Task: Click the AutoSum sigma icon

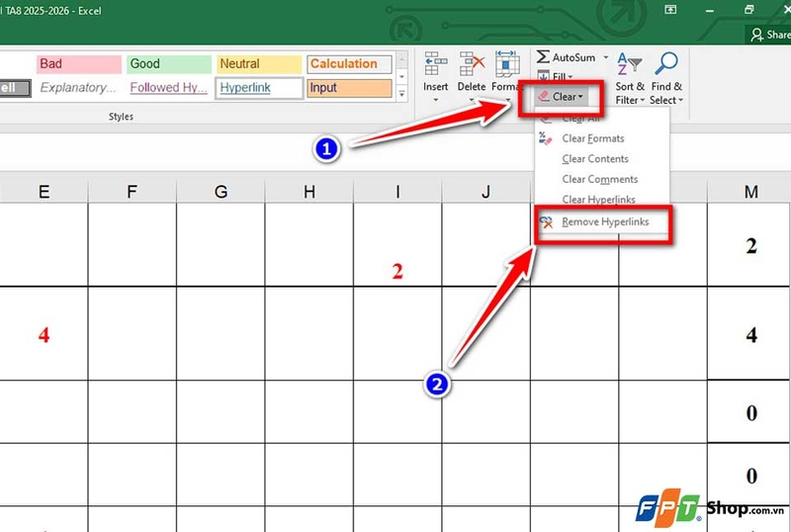Action: click(x=543, y=56)
